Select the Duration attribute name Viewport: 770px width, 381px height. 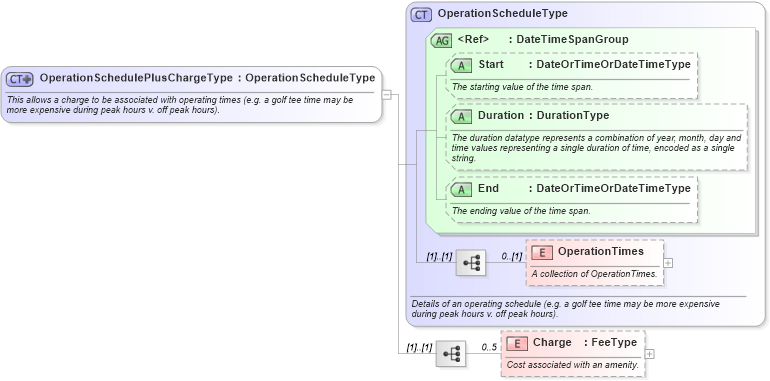[x=501, y=115]
